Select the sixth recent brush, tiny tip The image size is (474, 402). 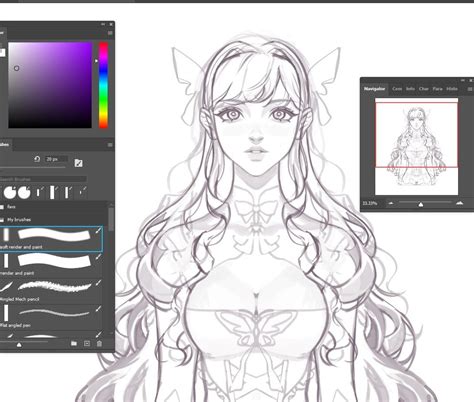coord(82,192)
